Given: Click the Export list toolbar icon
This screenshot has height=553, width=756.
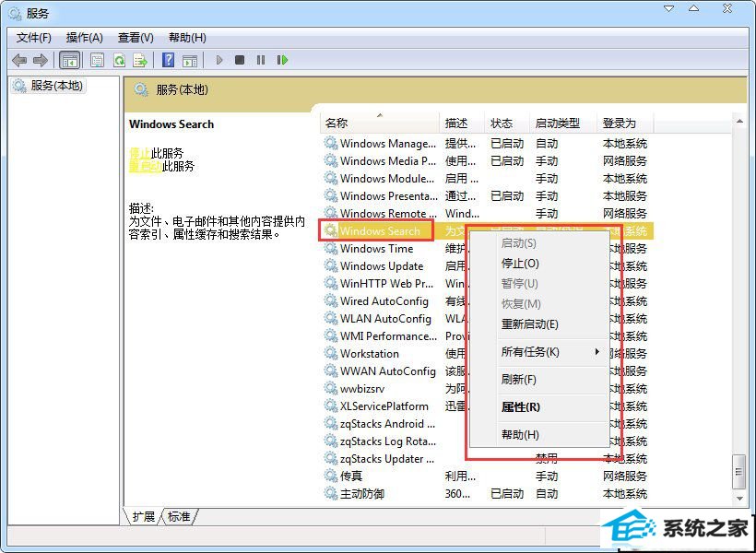Looking at the screenshot, I should point(140,60).
